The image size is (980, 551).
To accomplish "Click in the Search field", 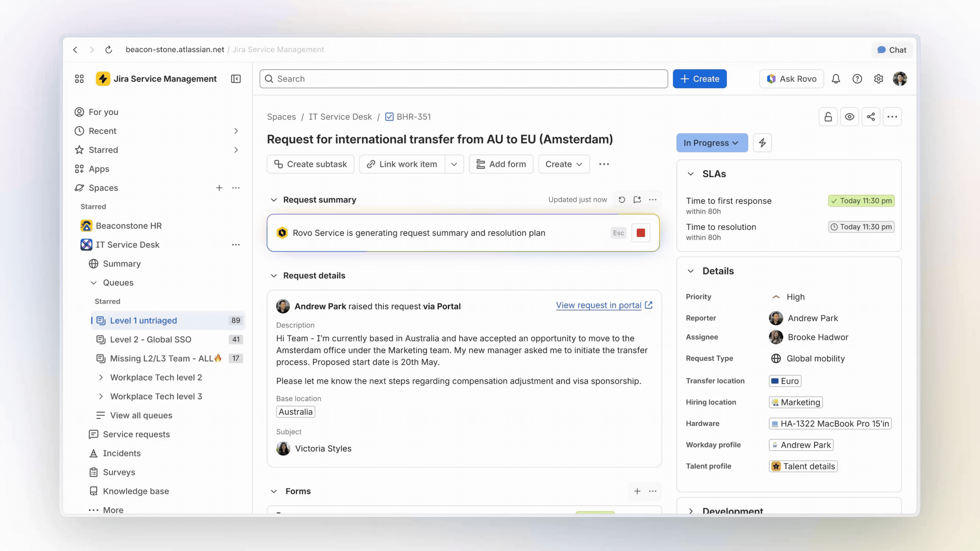I will (x=463, y=79).
